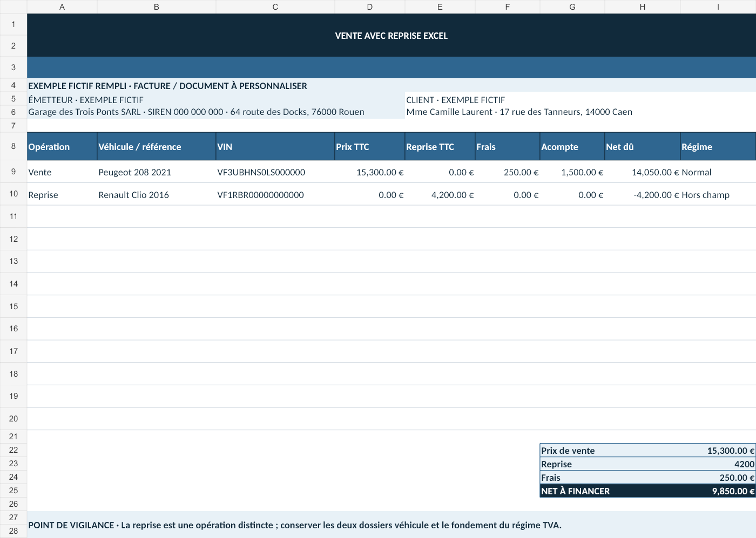This screenshot has width=756, height=538.
Task: Select column C header
Action: click(275, 7)
